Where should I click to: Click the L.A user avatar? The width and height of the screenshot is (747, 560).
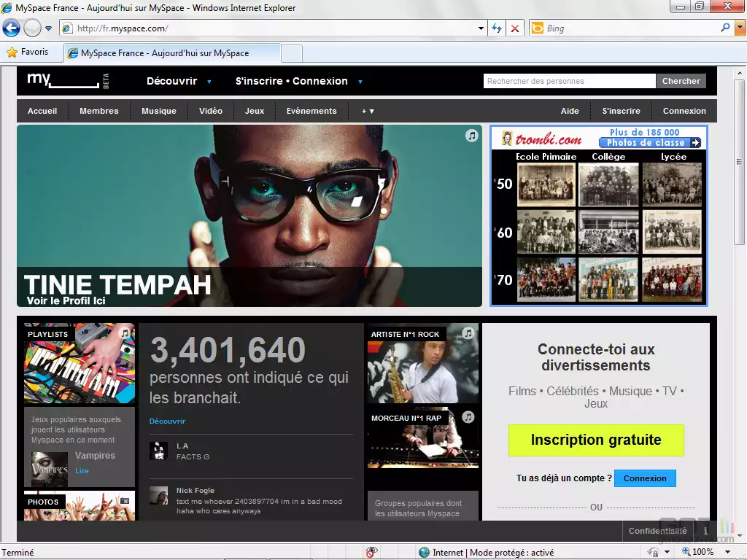tap(158, 451)
